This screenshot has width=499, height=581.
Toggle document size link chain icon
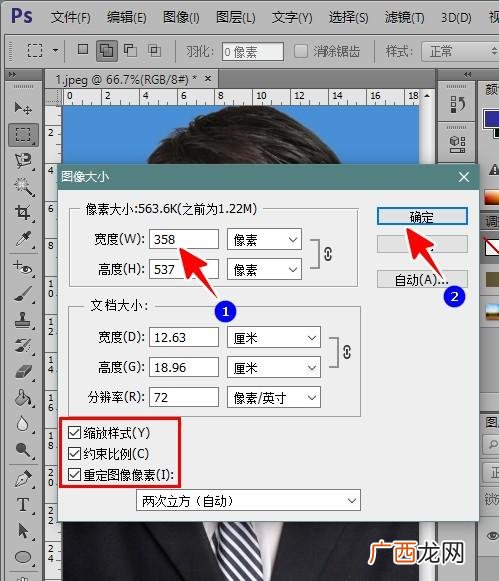click(x=347, y=352)
